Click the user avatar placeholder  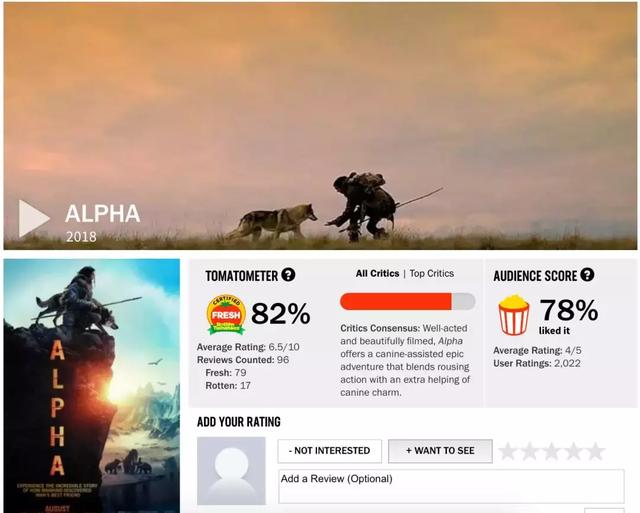click(231, 471)
